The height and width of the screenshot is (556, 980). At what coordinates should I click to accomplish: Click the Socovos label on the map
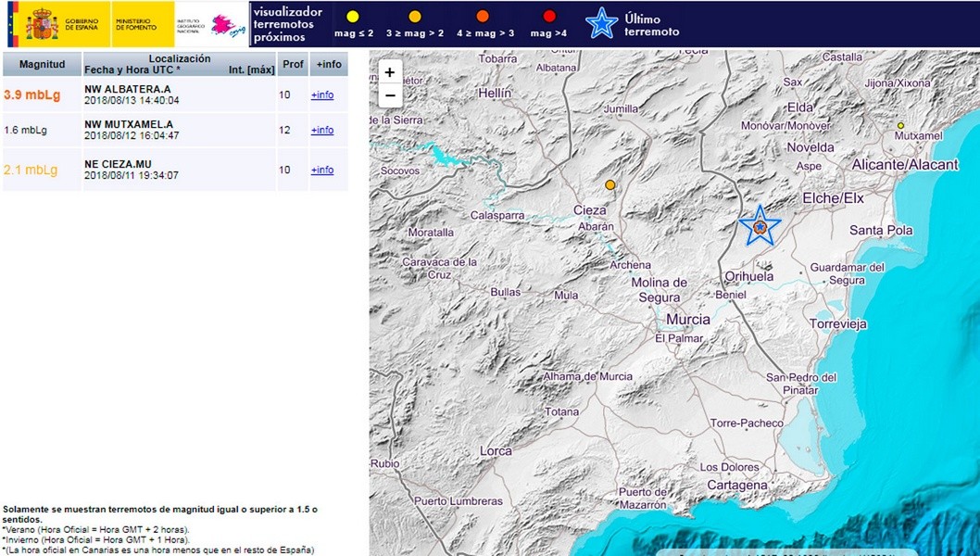[400, 171]
